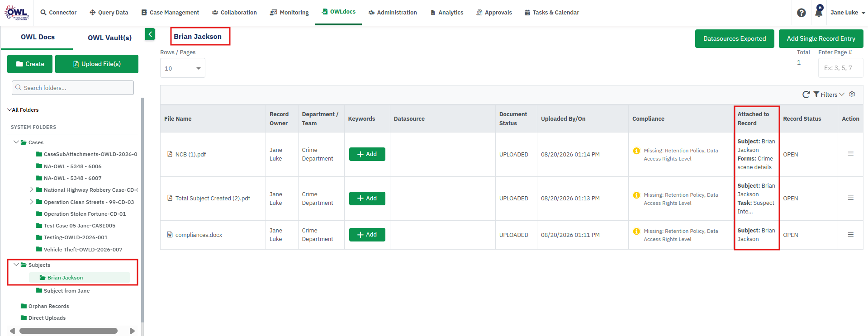Collapse the folder sidebar with green arrow
Image resolution: width=868 pixels, height=336 pixels.
tap(150, 34)
